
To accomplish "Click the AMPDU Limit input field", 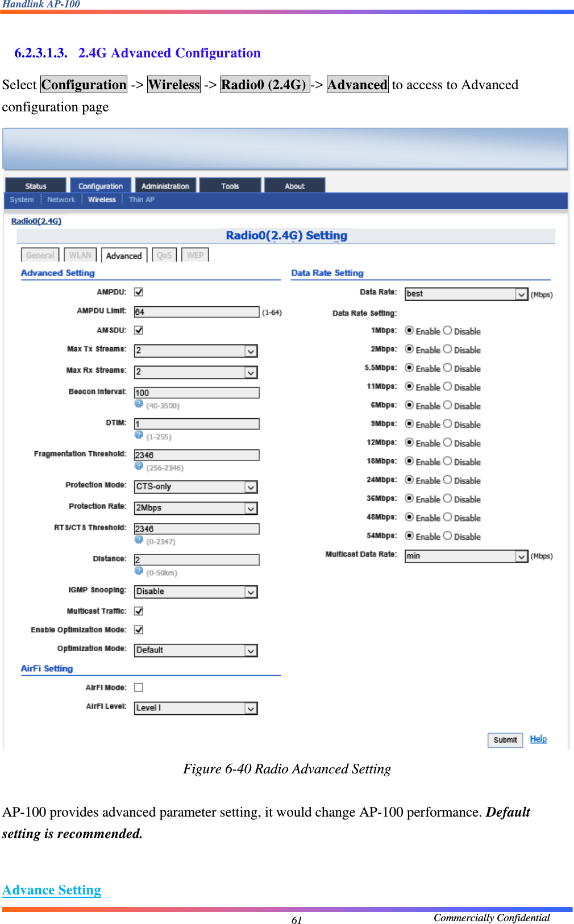I will (197, 312).
